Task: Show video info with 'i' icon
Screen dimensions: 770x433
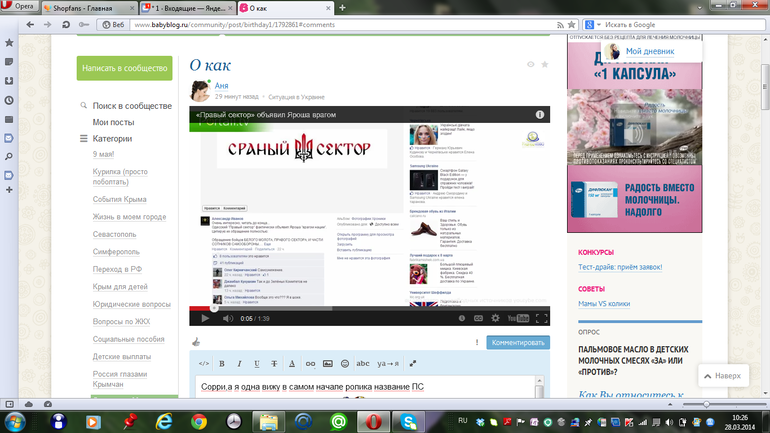Action: [x=540, y=114]
